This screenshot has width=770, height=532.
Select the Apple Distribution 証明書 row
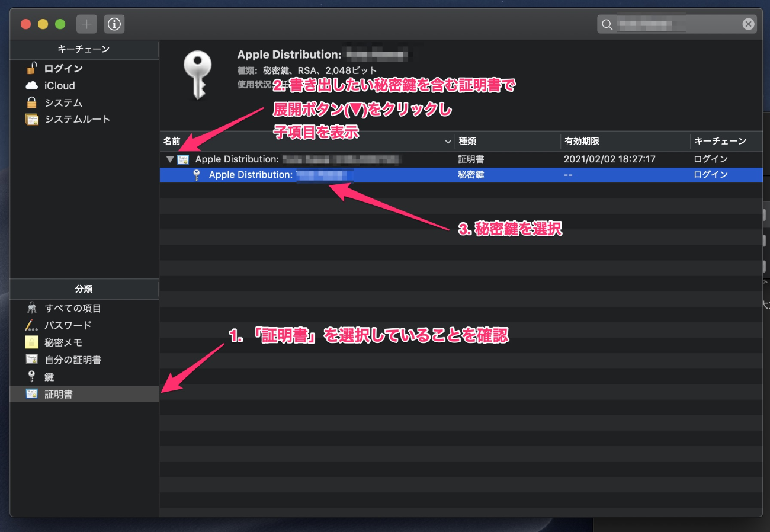461,159
